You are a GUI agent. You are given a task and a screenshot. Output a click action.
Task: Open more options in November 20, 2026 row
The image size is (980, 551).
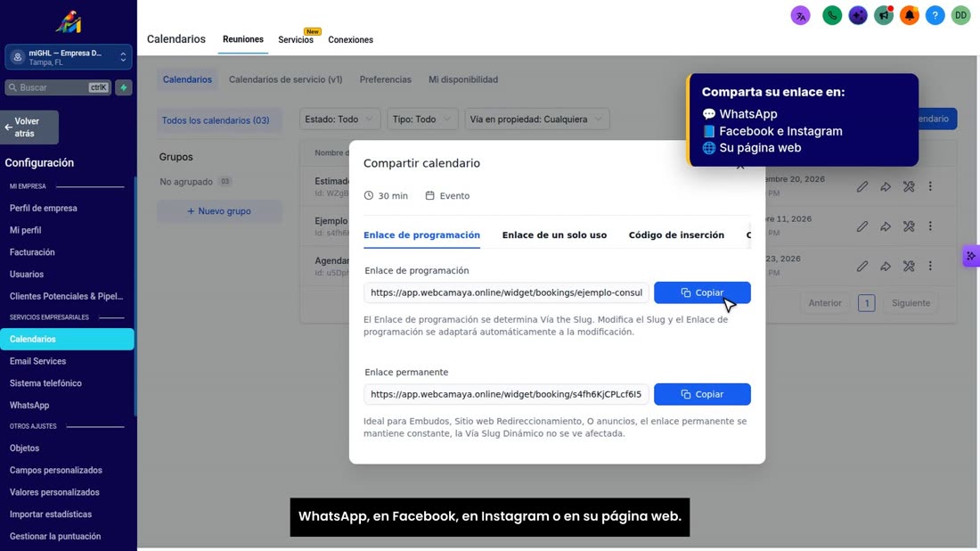[930, 186]
